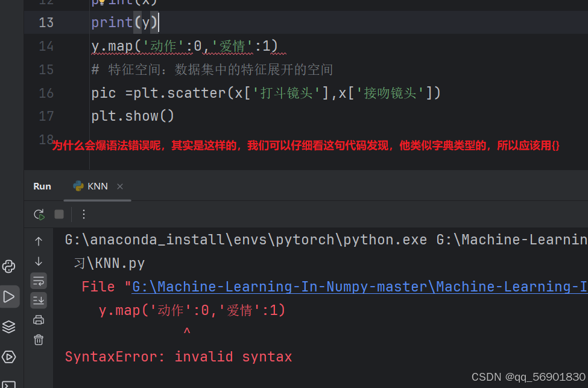Print the console contents
The height and width of the screenshot is (388, 588).
click(39, 320)
